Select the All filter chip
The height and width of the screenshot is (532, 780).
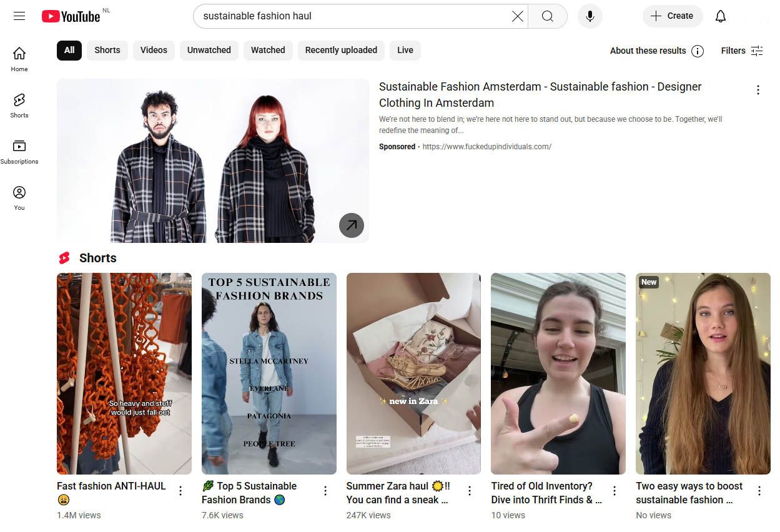pos(69,50)
